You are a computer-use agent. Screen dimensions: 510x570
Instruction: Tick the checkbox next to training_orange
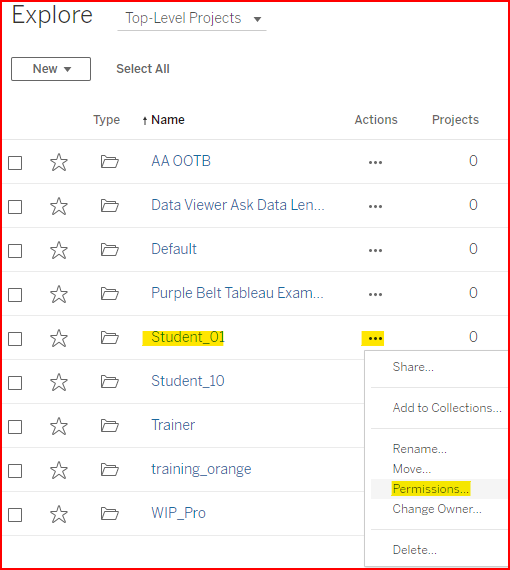tap(15, 471)
